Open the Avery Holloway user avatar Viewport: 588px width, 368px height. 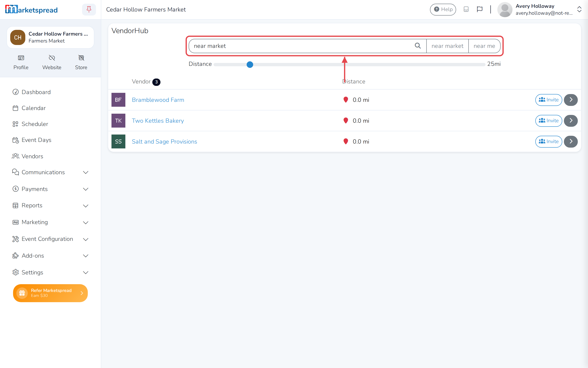point(505,9)
